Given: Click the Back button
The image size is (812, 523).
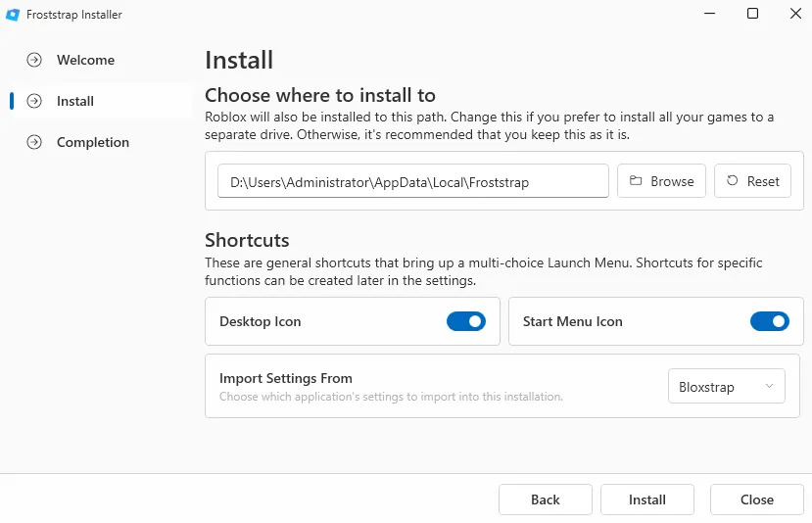Looking at the screenshot, I should [x=545, y=499].
